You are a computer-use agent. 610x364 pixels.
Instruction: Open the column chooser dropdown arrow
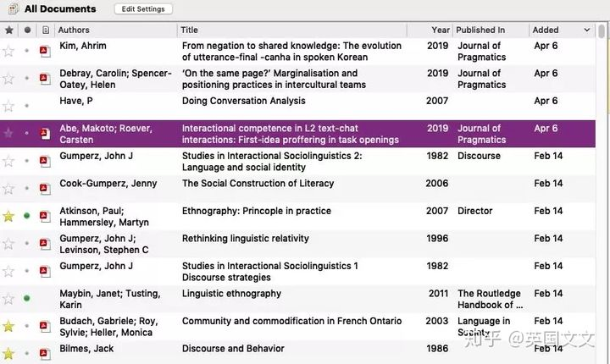(x=587, y=30)
